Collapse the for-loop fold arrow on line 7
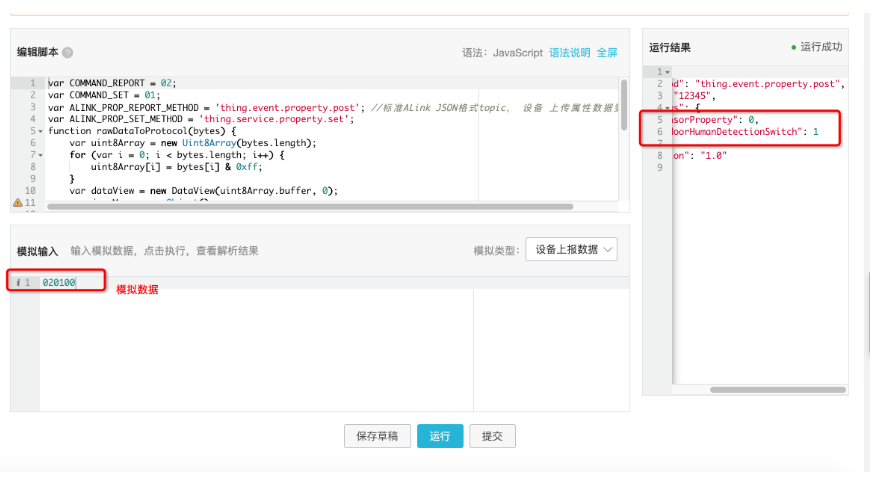Screen dimensions: 877x479 pos(40,156)
